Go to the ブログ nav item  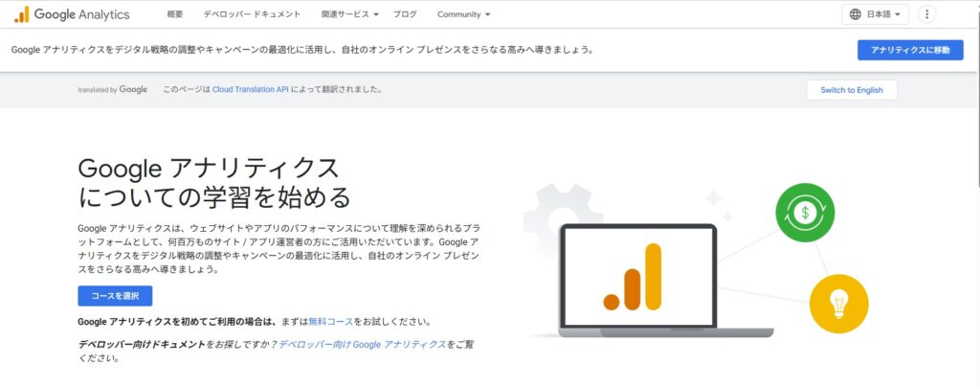coord(405,14)
